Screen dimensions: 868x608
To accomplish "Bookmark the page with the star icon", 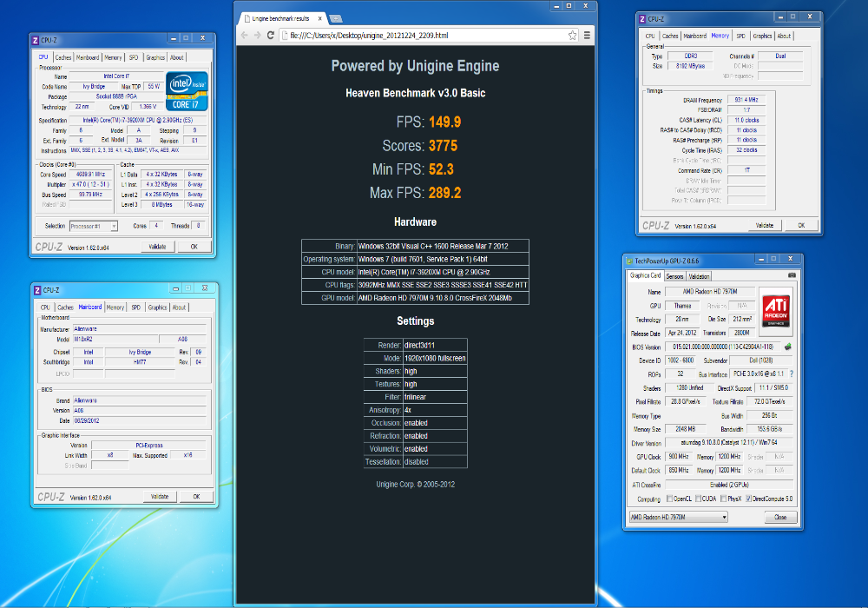I will 572,36.
